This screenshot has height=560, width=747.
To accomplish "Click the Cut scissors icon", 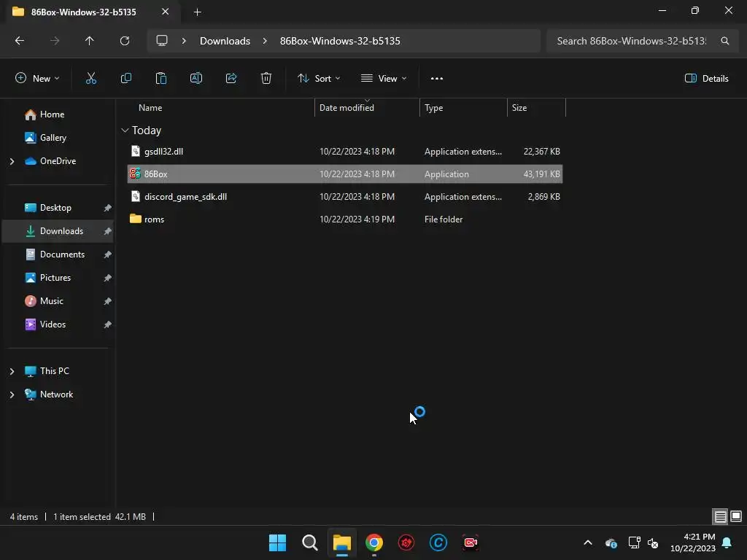I will (x=90, y=79).
